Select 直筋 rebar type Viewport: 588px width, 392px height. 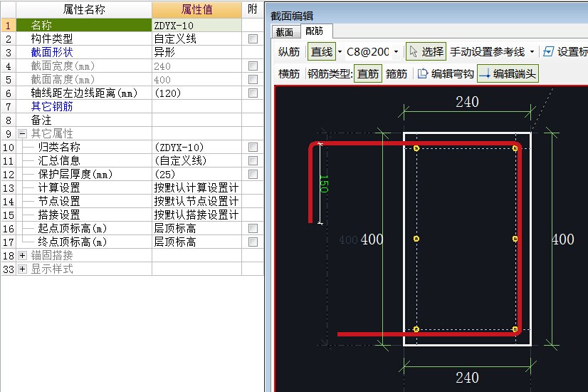point(368,73)
